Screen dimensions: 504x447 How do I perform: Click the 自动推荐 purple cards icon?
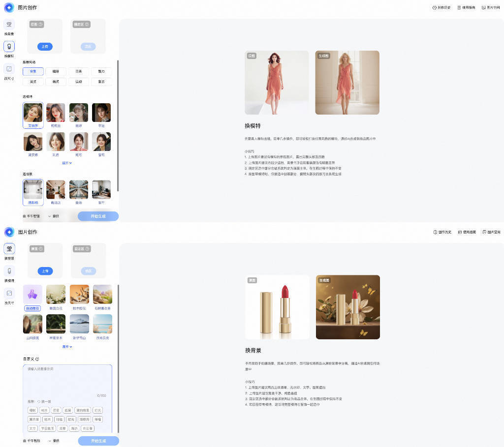(32, 294)
